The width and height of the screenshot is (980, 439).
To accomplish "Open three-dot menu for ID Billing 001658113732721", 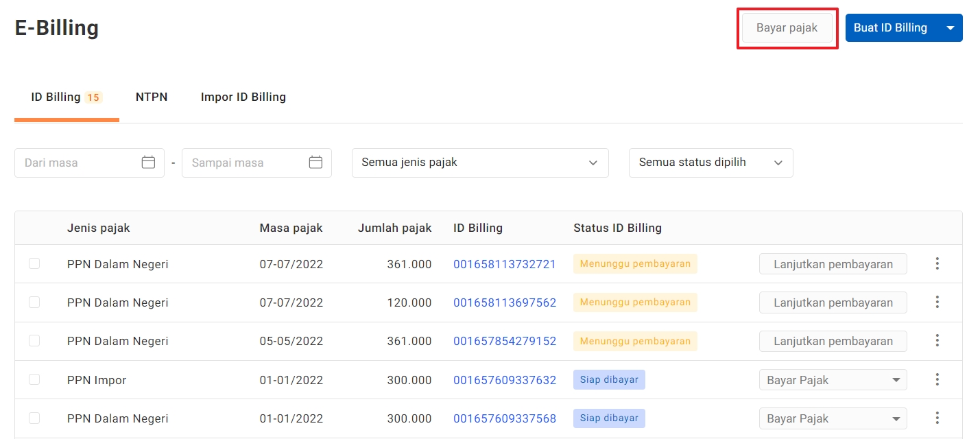I will tap(937, 264).
